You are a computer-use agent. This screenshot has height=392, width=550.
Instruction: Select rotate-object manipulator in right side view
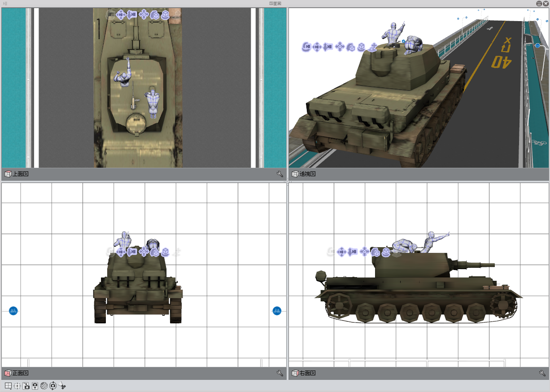375,252
